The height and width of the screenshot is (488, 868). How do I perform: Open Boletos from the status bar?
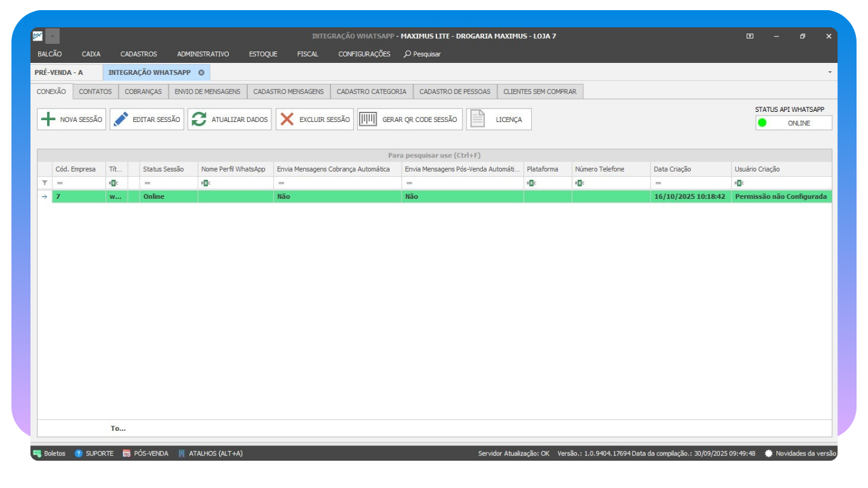[x=49, y=454]
